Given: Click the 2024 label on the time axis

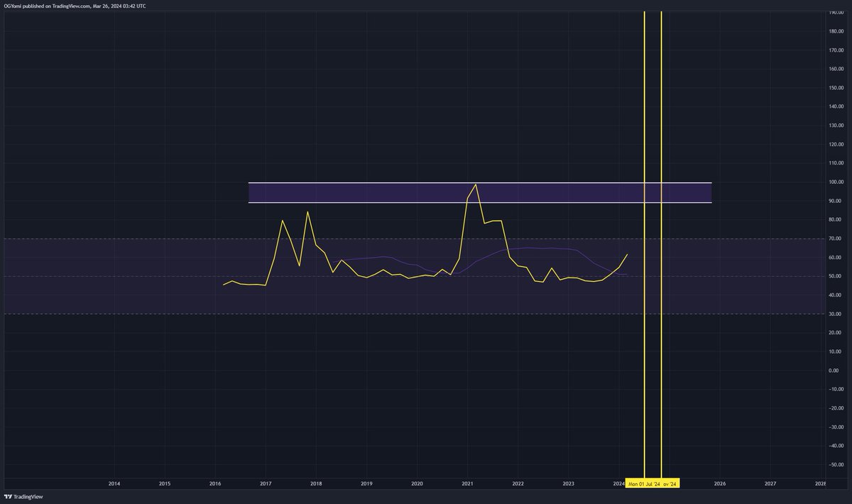Looking at the screenshot, I should (x=618, y=483).
